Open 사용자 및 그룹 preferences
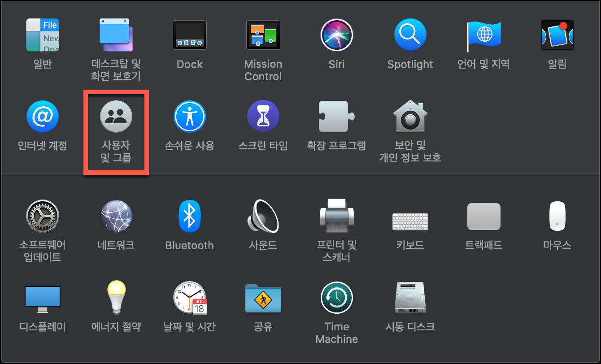The image size is (601, 364). pyautogui.click(x=116, y=117)
